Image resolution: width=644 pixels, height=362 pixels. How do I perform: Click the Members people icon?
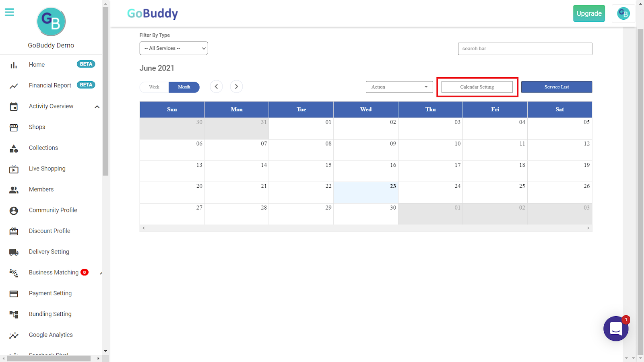coord(14,190)
